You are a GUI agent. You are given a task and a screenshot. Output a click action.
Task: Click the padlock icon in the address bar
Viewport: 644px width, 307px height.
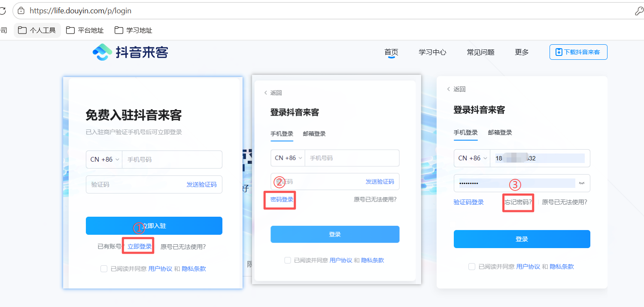(21, 11)
